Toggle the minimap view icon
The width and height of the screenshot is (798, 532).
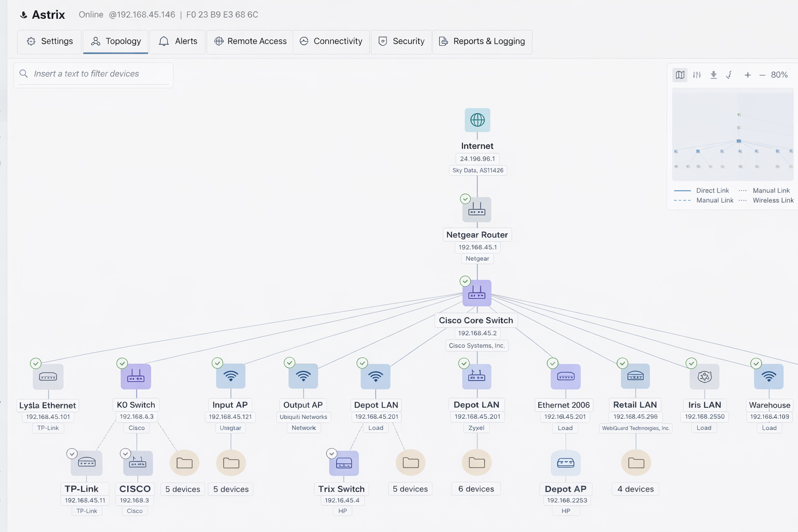click(680, 75)
